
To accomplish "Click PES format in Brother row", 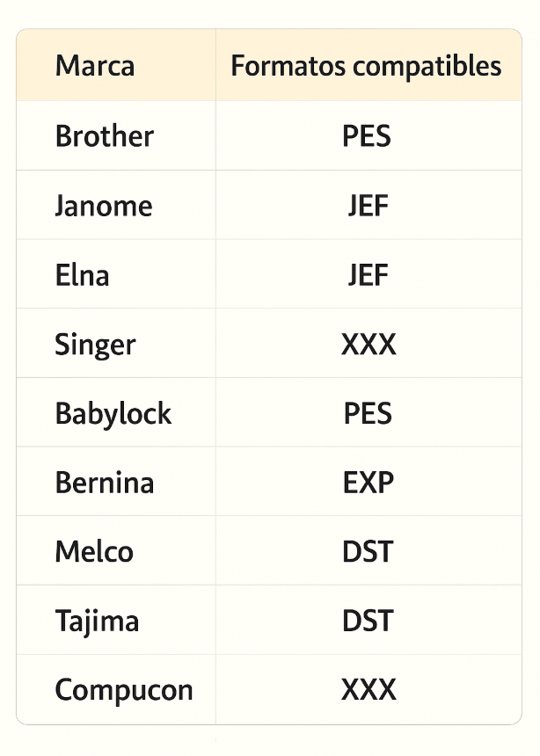I will [367, 136].
